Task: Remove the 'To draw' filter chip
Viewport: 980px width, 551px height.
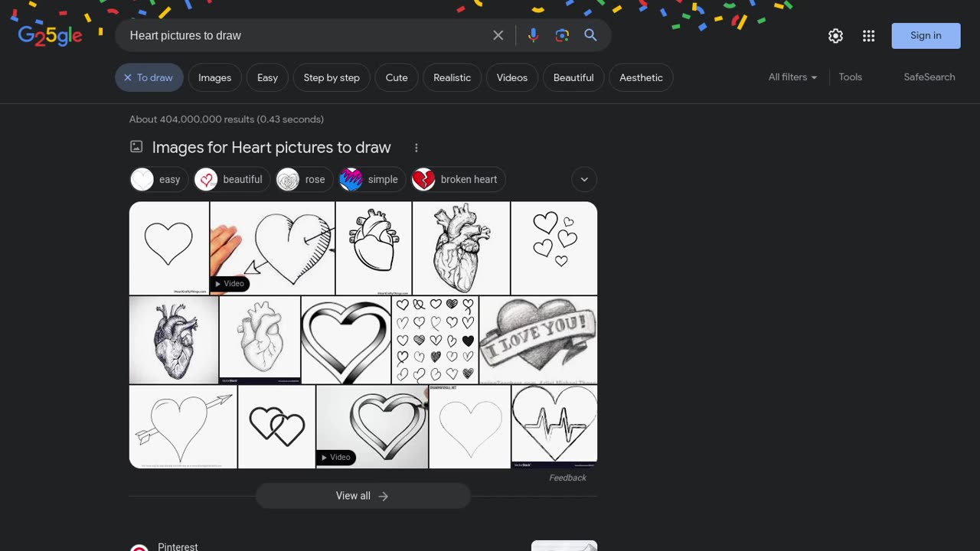Action: (x=149, y=77)
